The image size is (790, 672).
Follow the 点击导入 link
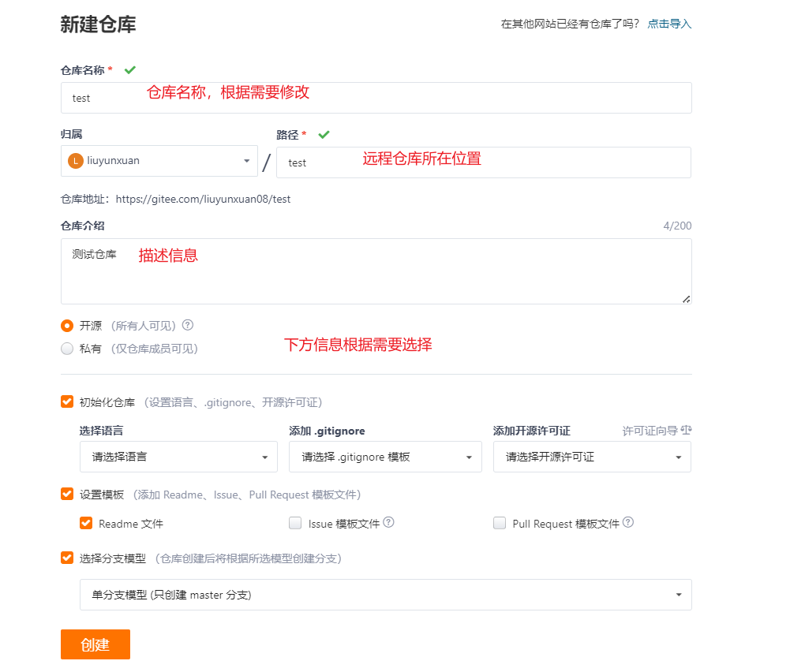tap(669, 24)
